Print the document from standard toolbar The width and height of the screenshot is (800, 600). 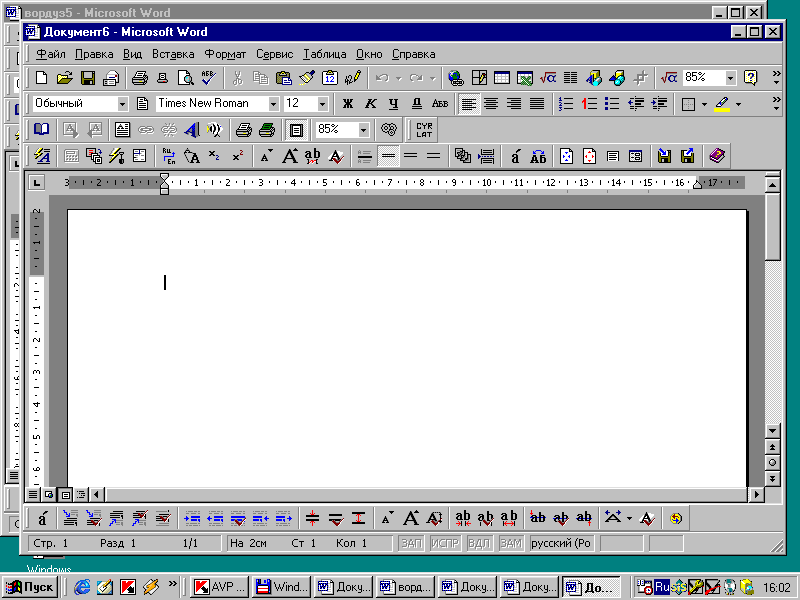[140, 78]
